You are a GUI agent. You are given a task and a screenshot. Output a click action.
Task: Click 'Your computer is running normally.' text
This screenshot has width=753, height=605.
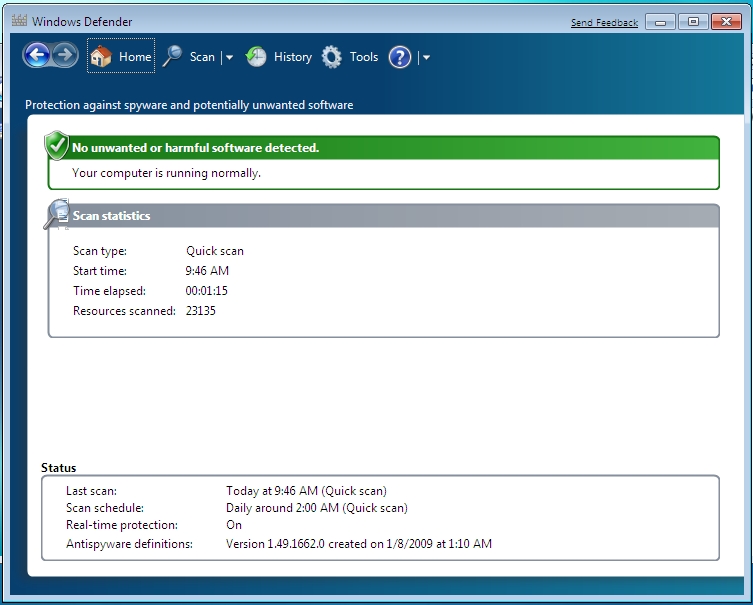coord(166,173)
